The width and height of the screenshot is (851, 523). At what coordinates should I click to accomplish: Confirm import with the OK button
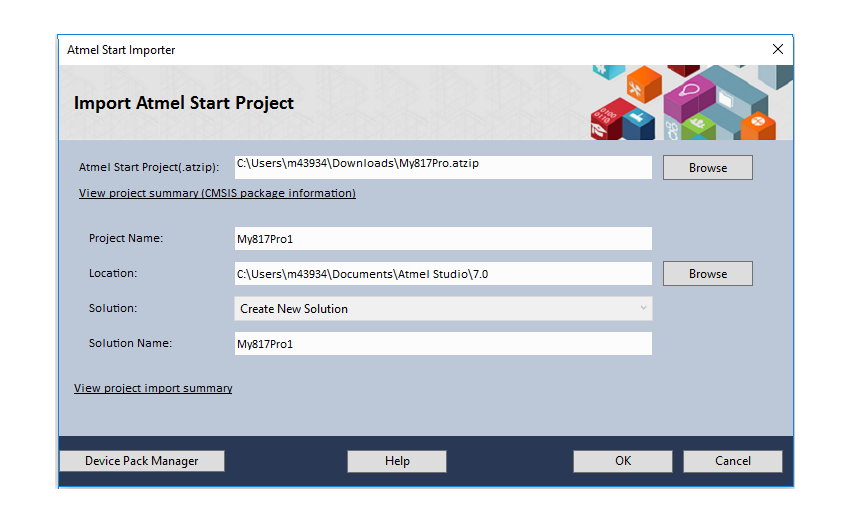pyautogui.click(x=622, y=461)
